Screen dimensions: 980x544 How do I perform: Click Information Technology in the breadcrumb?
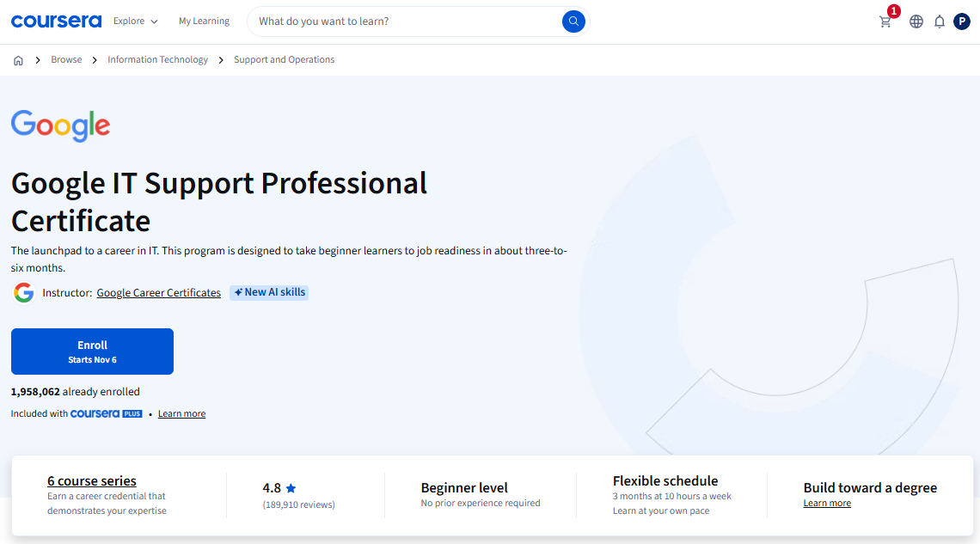(x=157, y=59)
